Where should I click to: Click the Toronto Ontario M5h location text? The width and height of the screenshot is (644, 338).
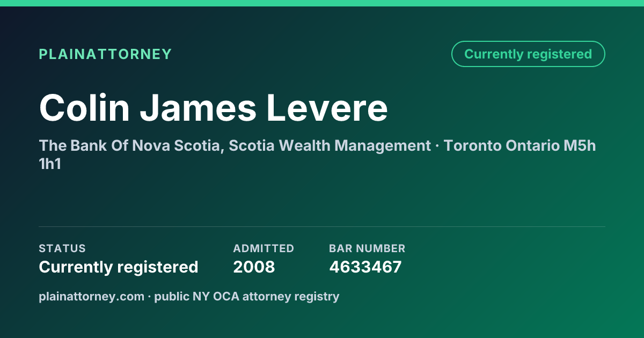518,146
